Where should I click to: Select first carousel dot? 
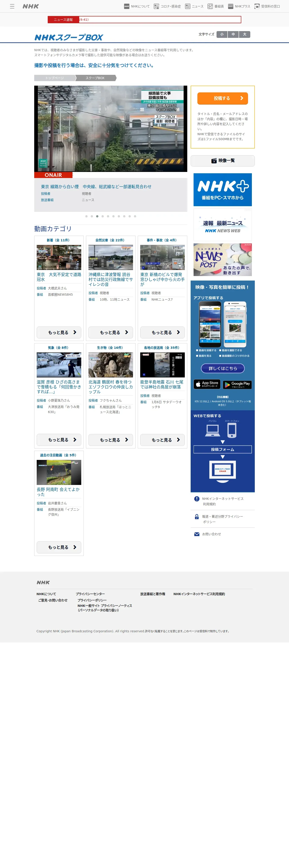tap(86, 216)
